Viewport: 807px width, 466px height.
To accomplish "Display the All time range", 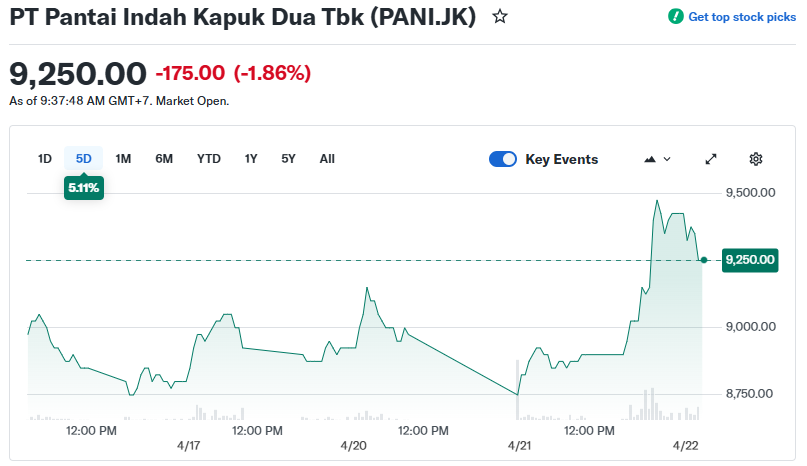I will (x=327, y=158).
